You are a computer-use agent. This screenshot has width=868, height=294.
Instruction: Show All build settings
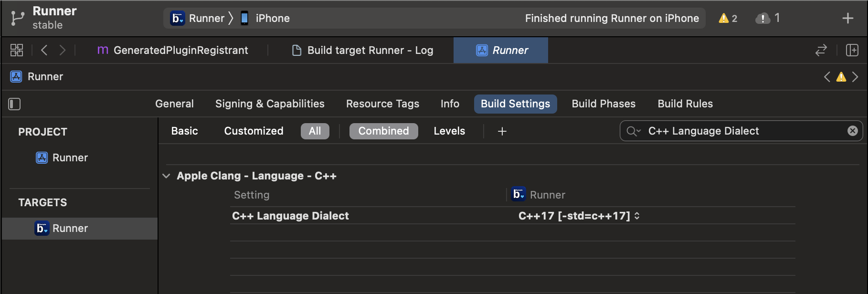(x=315, y=131)
